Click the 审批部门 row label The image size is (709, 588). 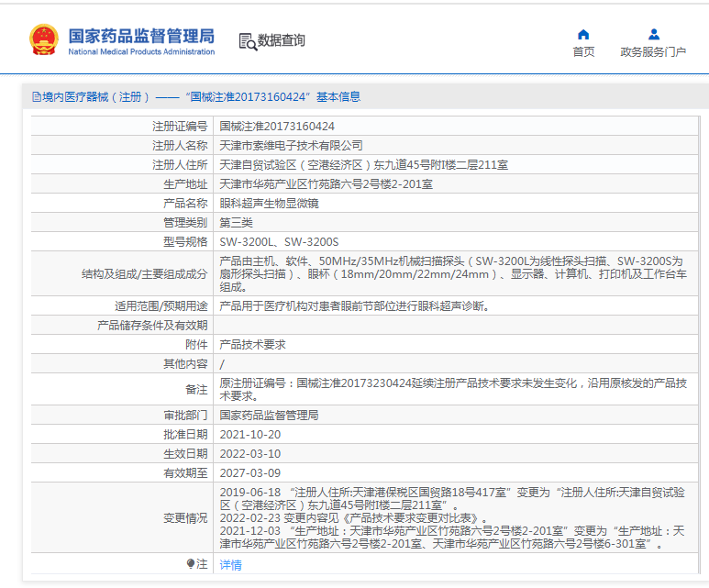(185, 415)
